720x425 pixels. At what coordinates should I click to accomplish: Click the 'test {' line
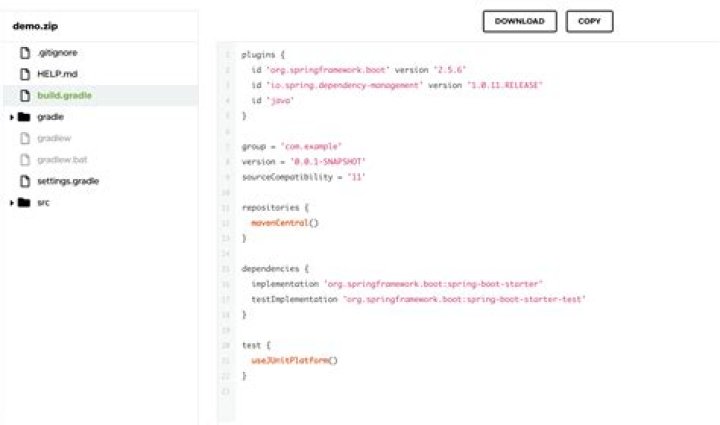point(256,345)
